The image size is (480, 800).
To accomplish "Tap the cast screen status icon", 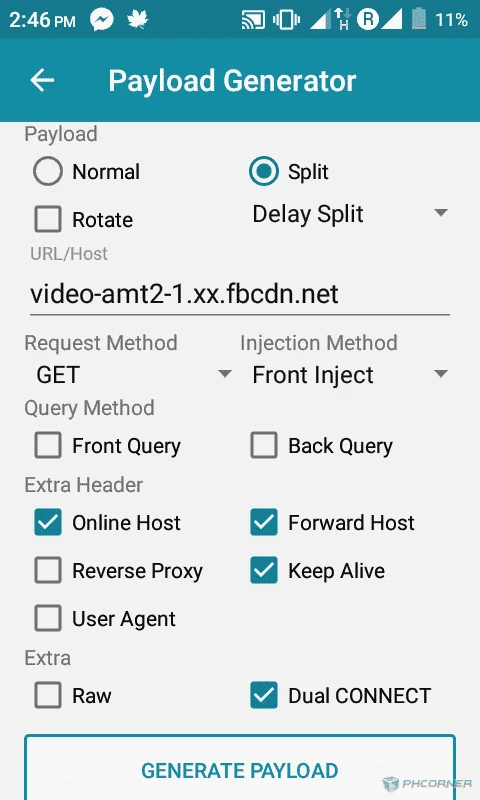I will pyautogui.click(x=253, y=20).
